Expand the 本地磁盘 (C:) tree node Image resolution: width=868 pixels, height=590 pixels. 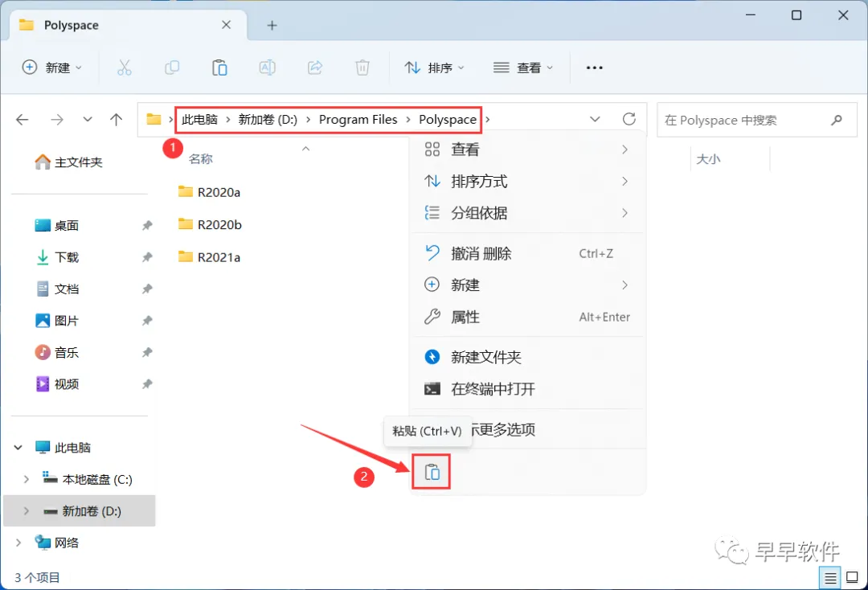click(26, 479)
